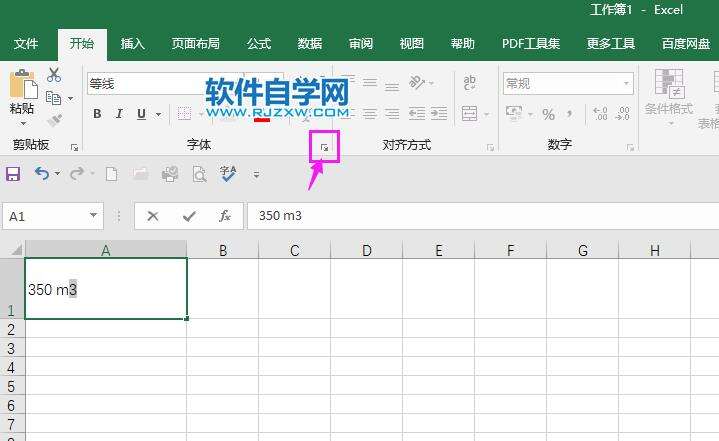The image size is (719, 441).
Task: Click the borders icon in font group
Action: (x=184, y=113)
